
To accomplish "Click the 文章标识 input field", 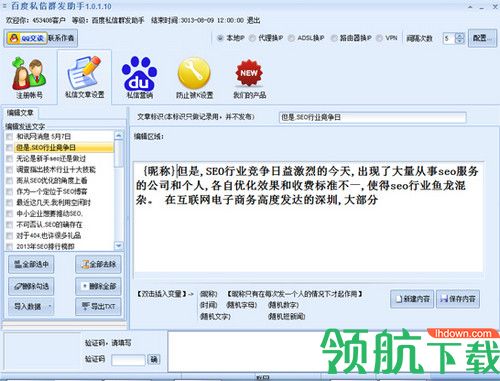I will click(x=372, y=117).
